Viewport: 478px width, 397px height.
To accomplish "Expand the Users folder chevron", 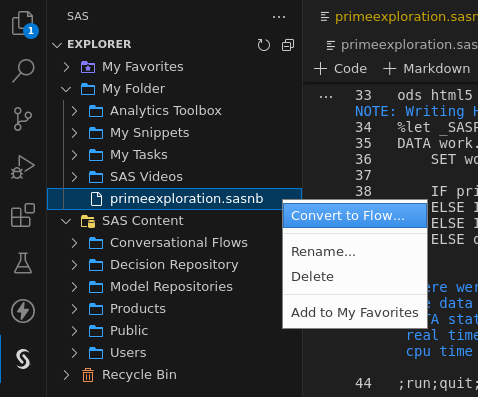I will [x=74, y=353].
